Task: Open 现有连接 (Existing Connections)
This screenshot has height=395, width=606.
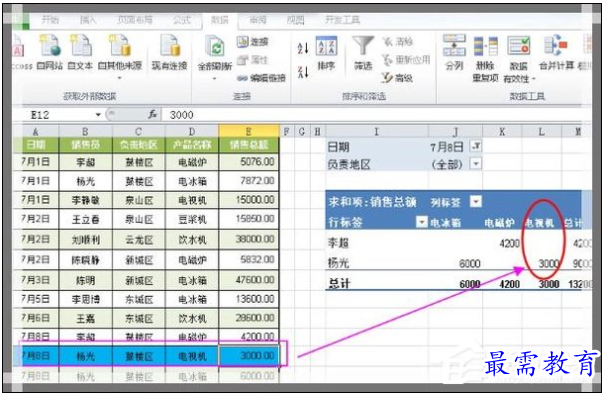Action: (x=169, y=52)
